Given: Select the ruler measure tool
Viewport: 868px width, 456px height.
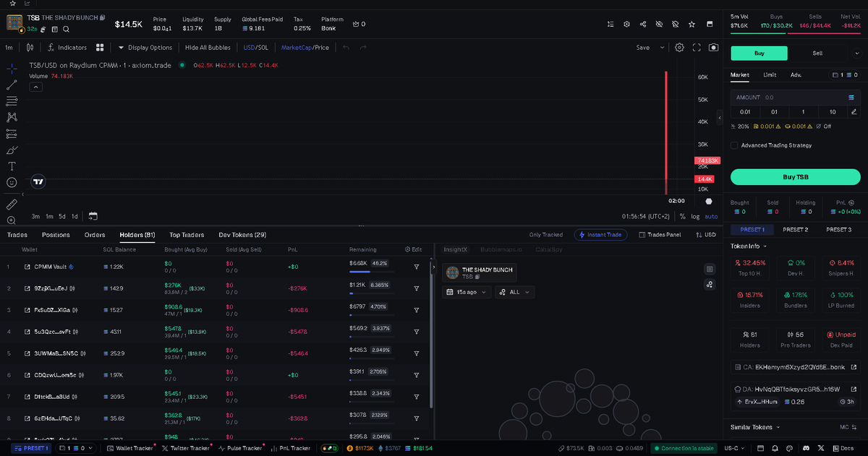Looking at the screenshot, I should pos(12,205).
